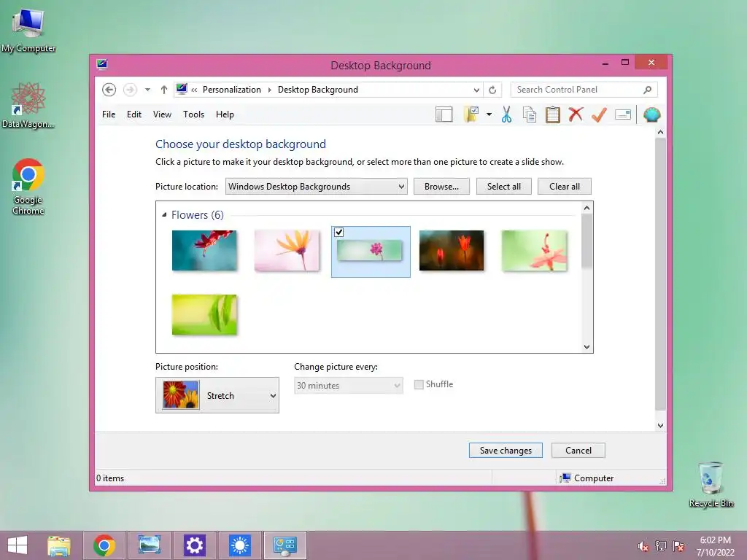The height and width of the screenshot is (560, 747).
Task: Toggle the preview pane layout icon
Action: [444, 114]
